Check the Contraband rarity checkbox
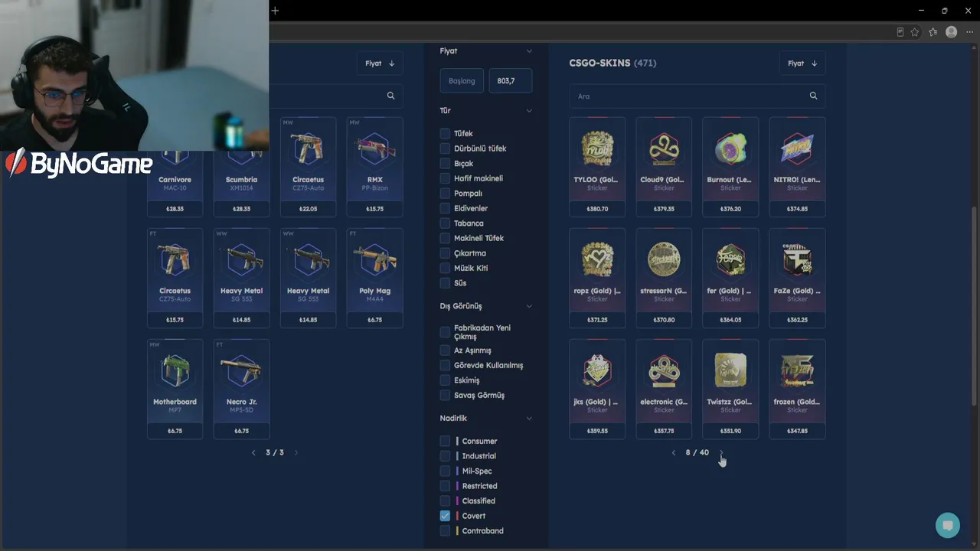Screen dimensions: 980x551 pos(445,530)
